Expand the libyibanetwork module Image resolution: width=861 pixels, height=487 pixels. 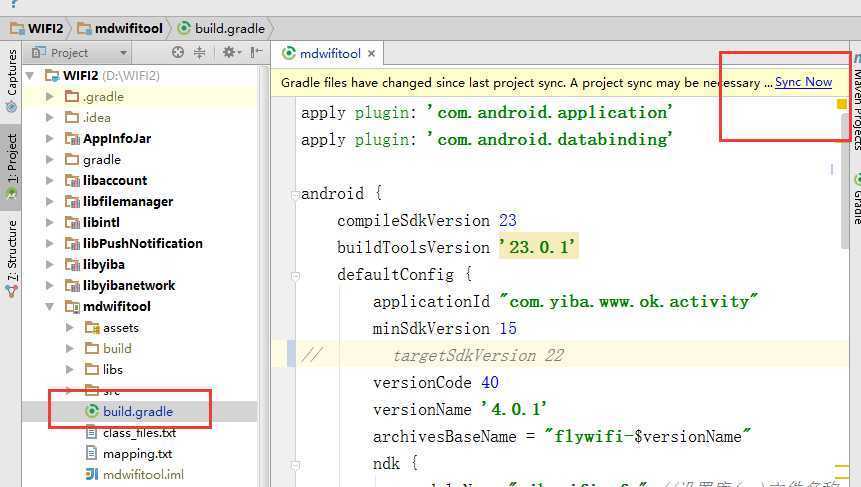(x=50, y=286)
